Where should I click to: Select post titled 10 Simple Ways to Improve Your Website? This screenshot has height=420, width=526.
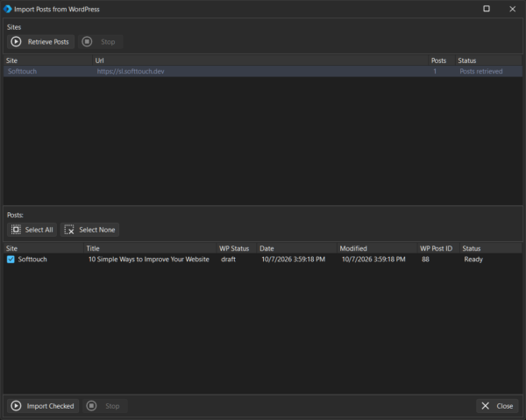[x=149, y=260]
